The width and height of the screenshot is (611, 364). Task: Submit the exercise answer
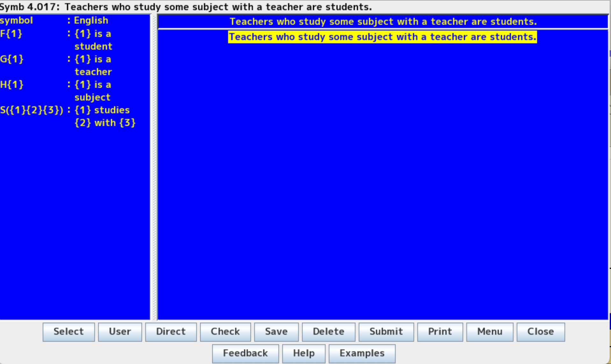386,332
